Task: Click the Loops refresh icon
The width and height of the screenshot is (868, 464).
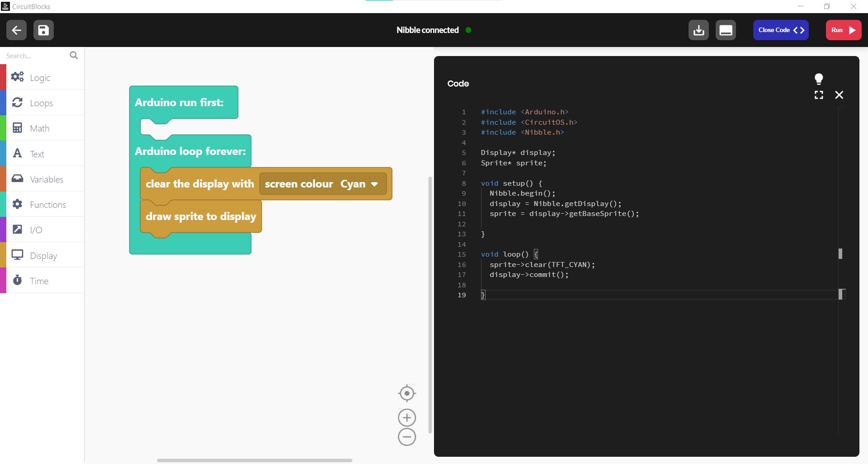Action: pos(17,102)
